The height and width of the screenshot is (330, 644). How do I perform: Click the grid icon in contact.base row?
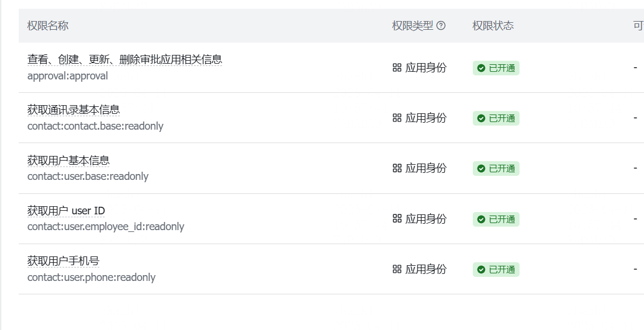(x=397, y=118)
